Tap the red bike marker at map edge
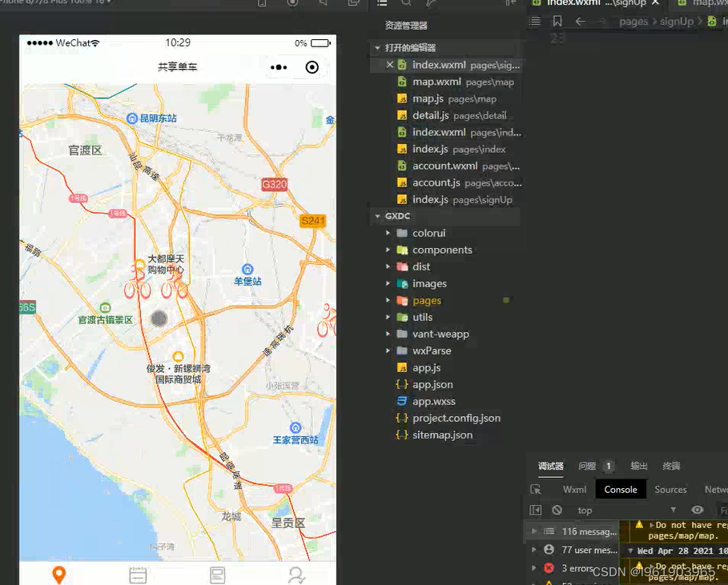Screen dimensions: 728x585 click(327, 320)
